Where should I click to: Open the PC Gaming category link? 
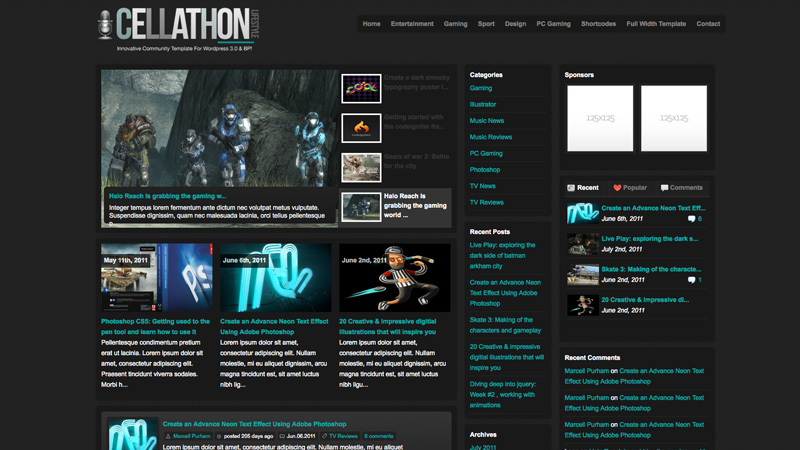click(486, 153)
